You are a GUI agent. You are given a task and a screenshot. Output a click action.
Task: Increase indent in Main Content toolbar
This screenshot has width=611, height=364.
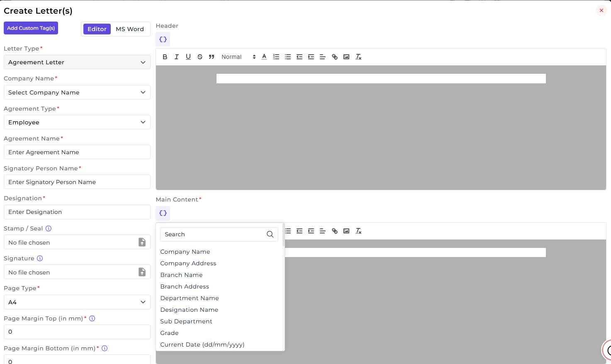click(311, 231)
